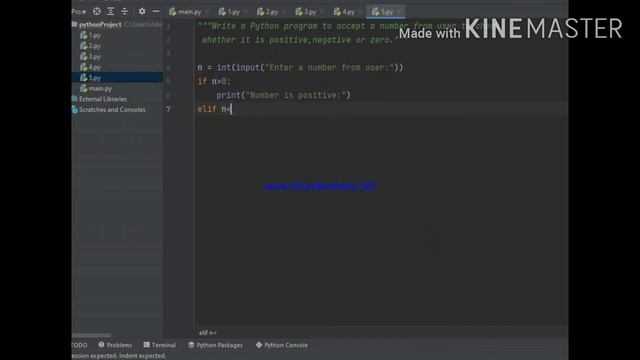Click the 'if n>0:' code line

click(x=214, y=81)
